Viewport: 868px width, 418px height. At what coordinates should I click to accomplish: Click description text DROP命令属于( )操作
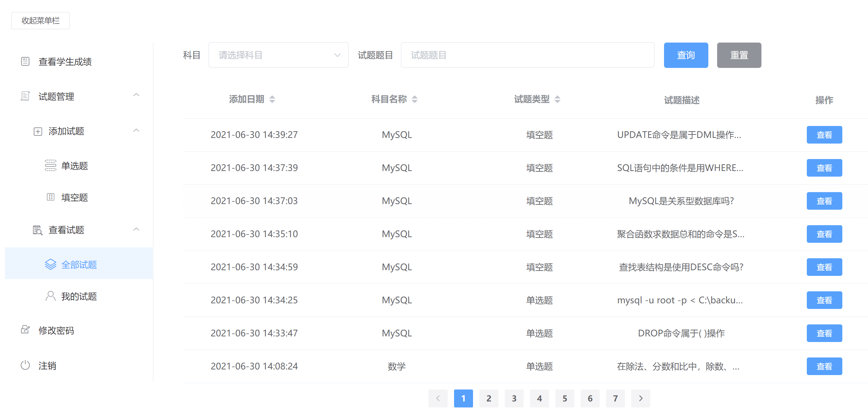pyautogui.click(x=681, y=333)
